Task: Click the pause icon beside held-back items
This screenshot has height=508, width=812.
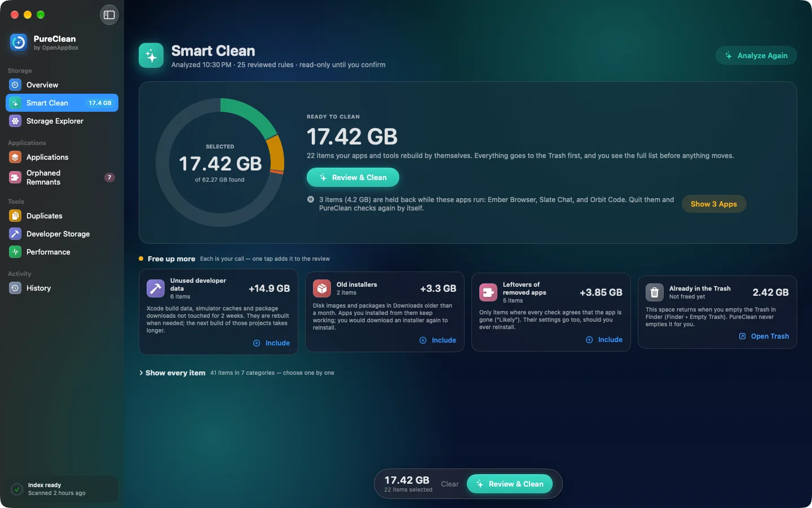Action: tap(311, 199)
